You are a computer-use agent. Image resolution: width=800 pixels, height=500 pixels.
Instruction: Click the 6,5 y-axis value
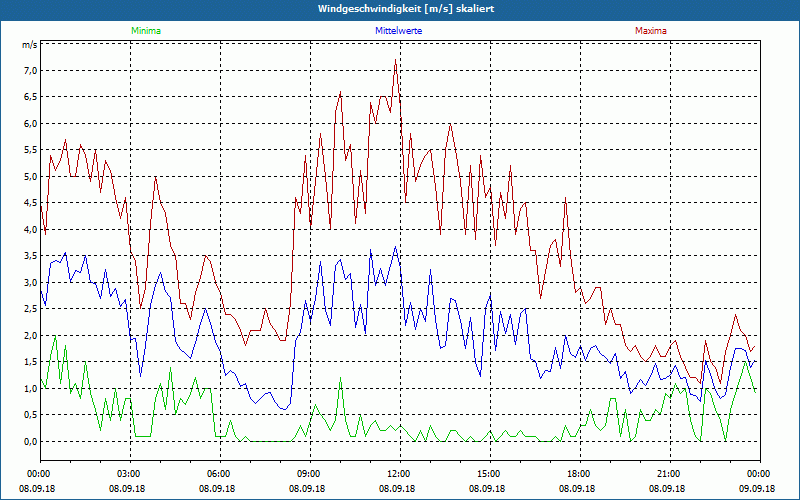coord(31,97)
